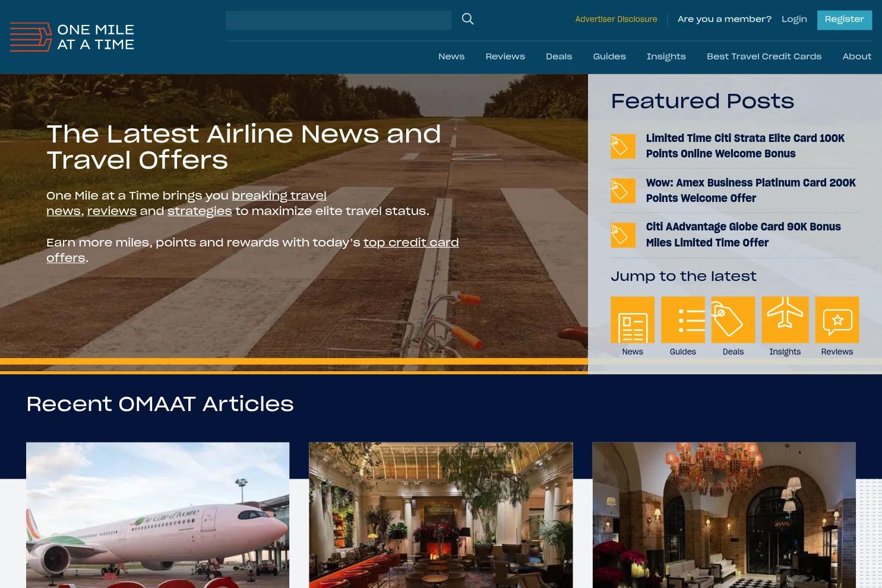Open the Air Côte d'Ivoire plane article thumbnail
This screenshot has width=882, height=588.
point(157,515)
